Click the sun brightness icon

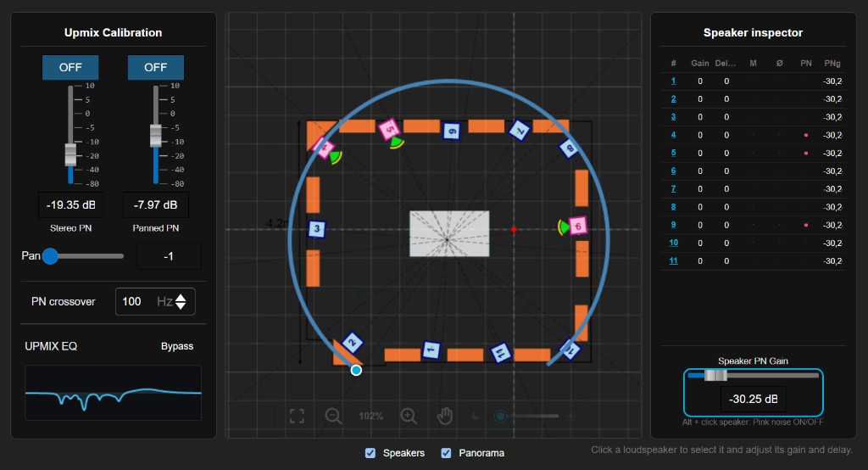(x=570, y=416)
